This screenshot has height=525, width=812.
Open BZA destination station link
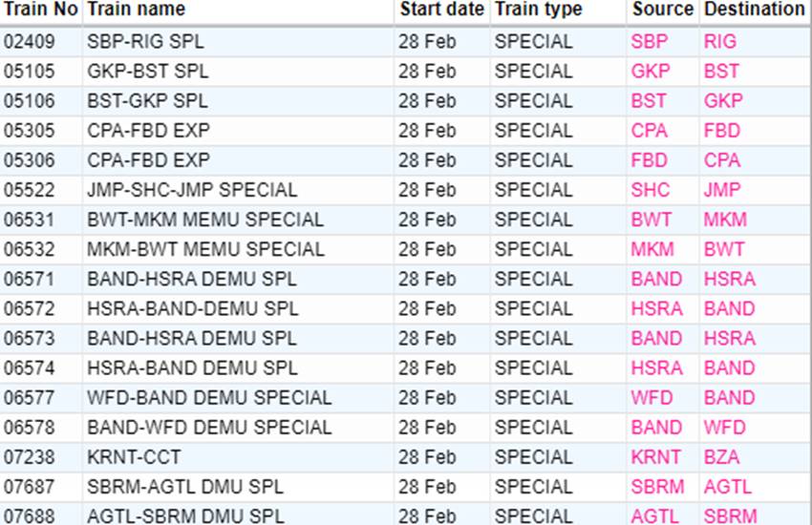point(721,457)
